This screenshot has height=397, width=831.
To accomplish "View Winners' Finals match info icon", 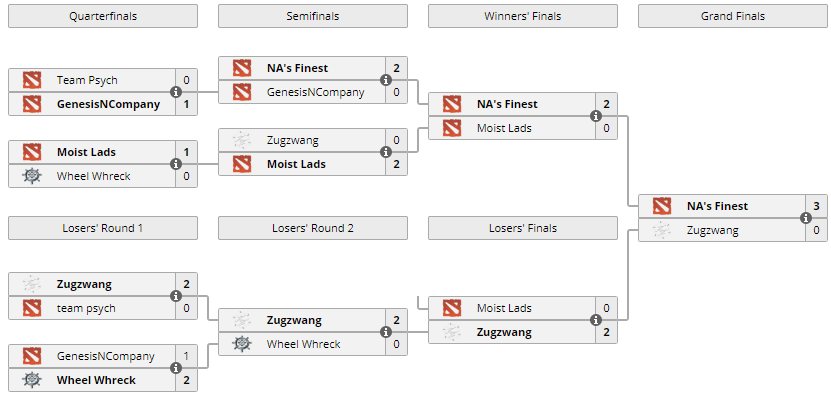I will (596, 116).
